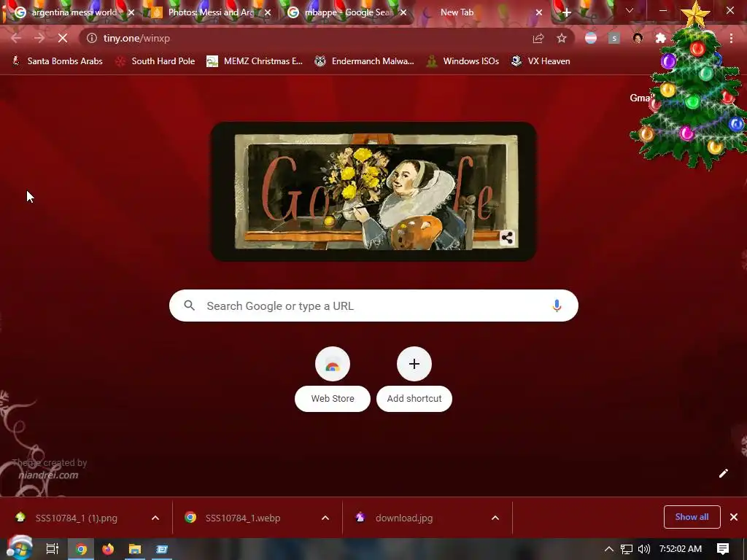Screen dimensions: 747x560
Task: Click the taskbar clock 7:52:02 AM
Action: (681, 549)
